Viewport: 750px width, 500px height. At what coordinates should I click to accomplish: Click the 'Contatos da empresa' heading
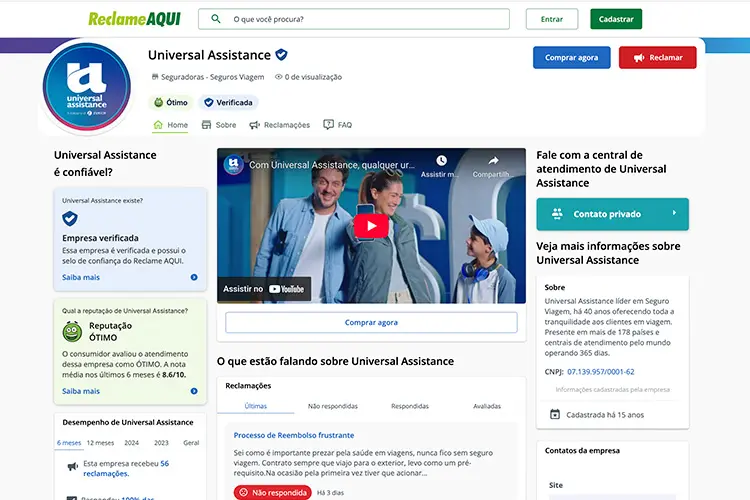pos(582,450)
